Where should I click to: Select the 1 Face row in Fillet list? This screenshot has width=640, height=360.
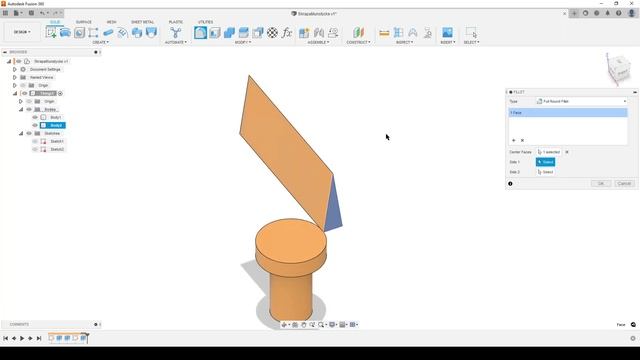(568, 113)
